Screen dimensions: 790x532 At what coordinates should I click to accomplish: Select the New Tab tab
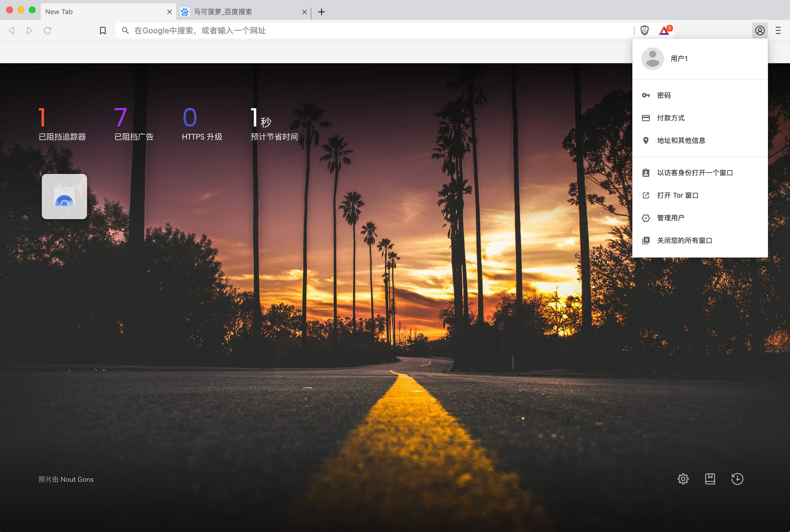click(x=108, y=12)
